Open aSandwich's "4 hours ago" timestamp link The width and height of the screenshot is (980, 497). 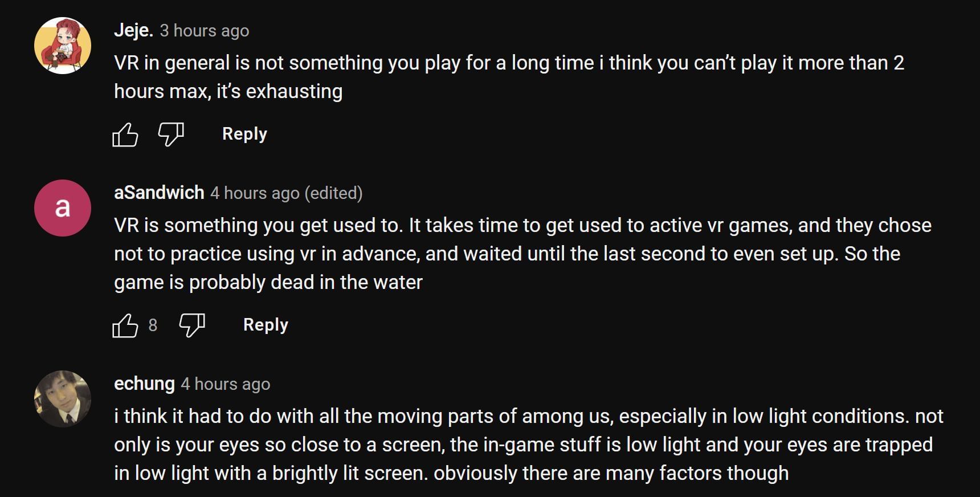coord(255,193)
